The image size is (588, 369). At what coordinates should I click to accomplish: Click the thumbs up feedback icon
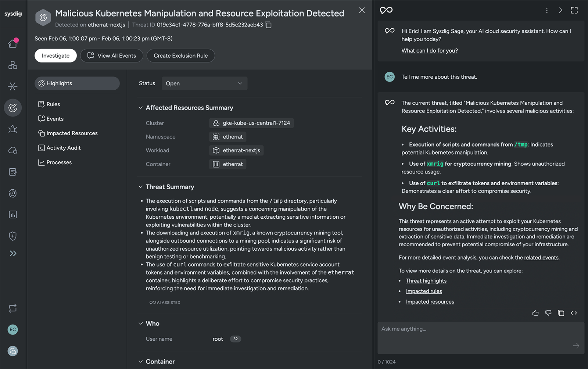click(x=535, y=313)
